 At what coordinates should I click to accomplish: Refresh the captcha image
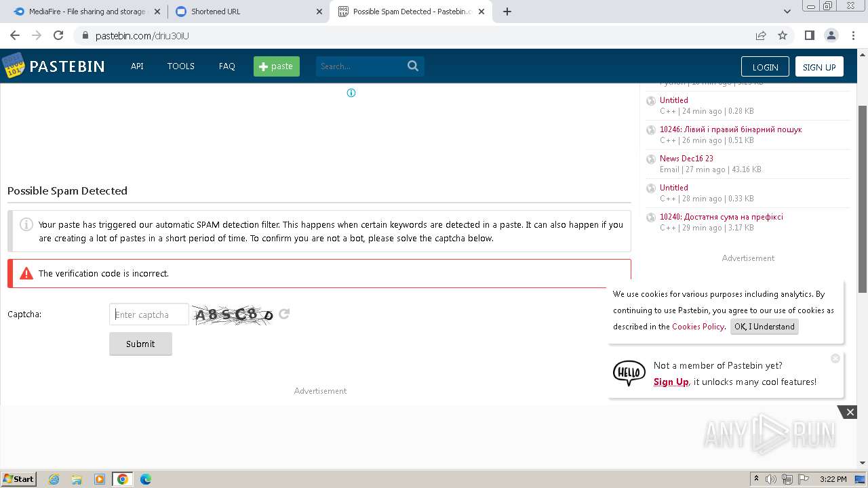click(284, 314)
